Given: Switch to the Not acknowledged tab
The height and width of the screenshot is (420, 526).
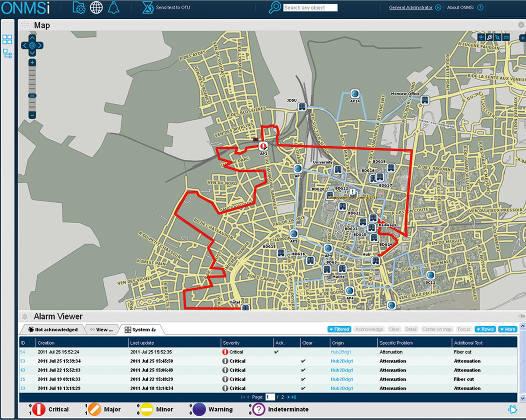Looking at the screenshot, I should [53, 329].
